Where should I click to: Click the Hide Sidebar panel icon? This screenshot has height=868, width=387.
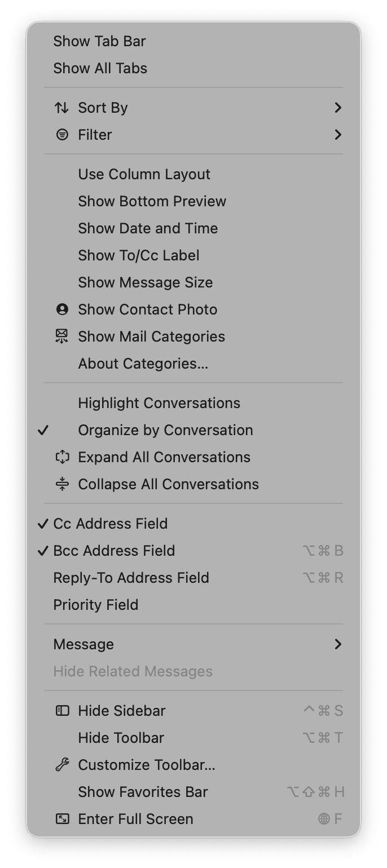pos(62,710)
